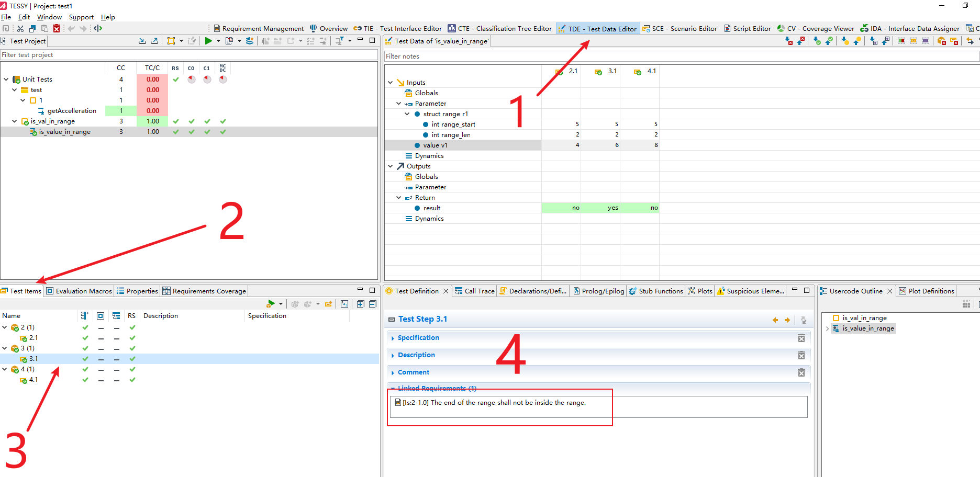This screenshot has width=980, height=477.
Task: Switch to Plot Definitions tab
Action: point(927,291)
